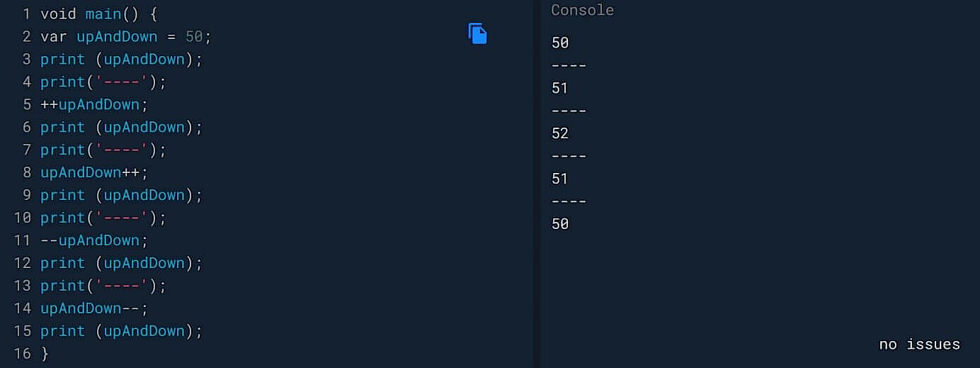
Task: Select the Console panel header
Action: point(582,11)
